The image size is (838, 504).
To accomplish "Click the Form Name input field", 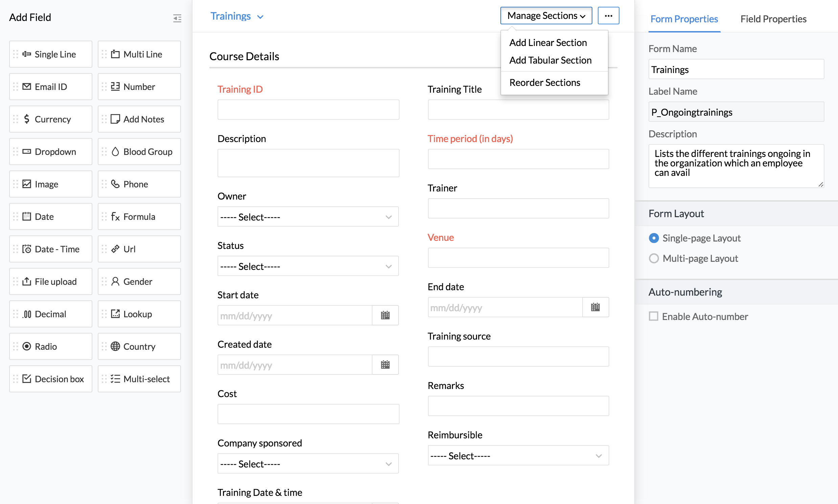I will coord(736,69).
